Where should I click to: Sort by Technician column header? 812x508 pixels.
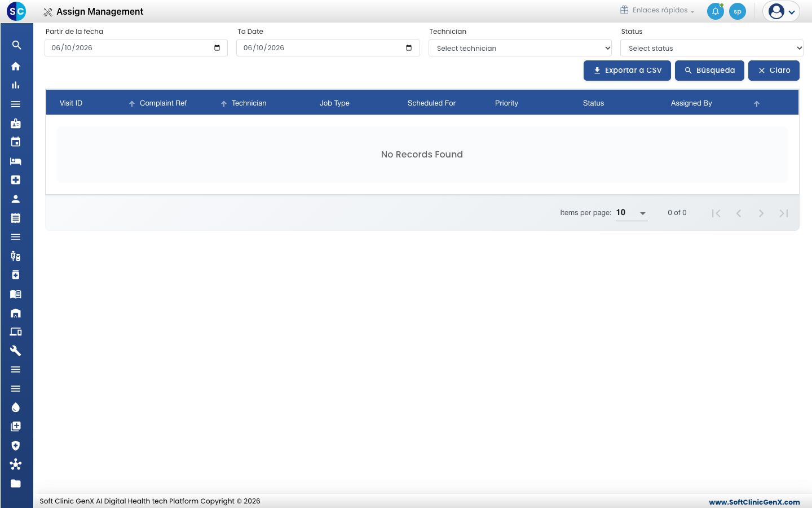tap(249, 103)
